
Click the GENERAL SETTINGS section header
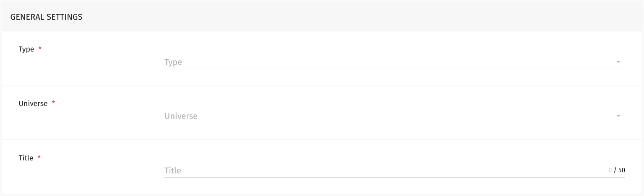tap(46, 17)
